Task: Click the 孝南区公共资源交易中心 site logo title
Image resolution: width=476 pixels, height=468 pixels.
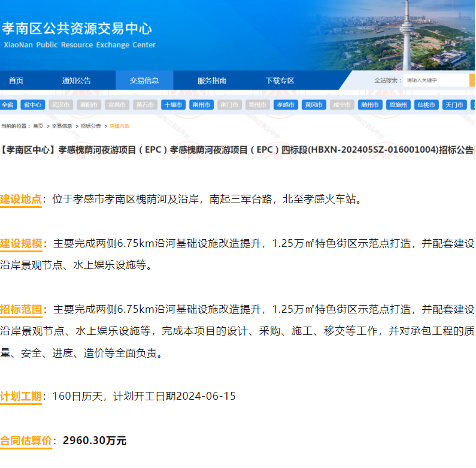Action: tap(78, 29)
